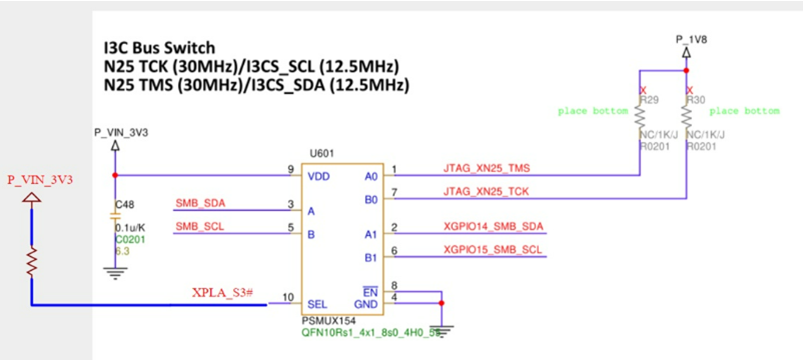Click the NC/1K/J value under R30
The height and width of the screenshot is (361, 803).
coord(705,135)
